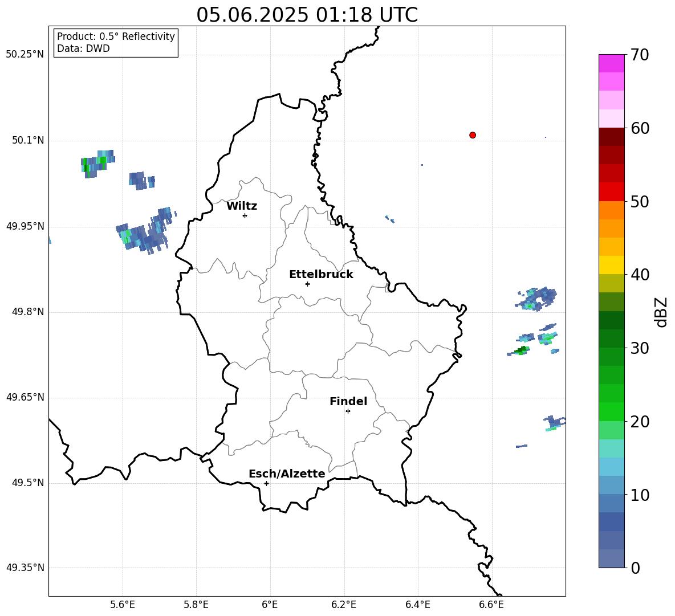Click the dBZ colorbar axis label
Viewport: 675px width, 616px height.
coord(662,312)
